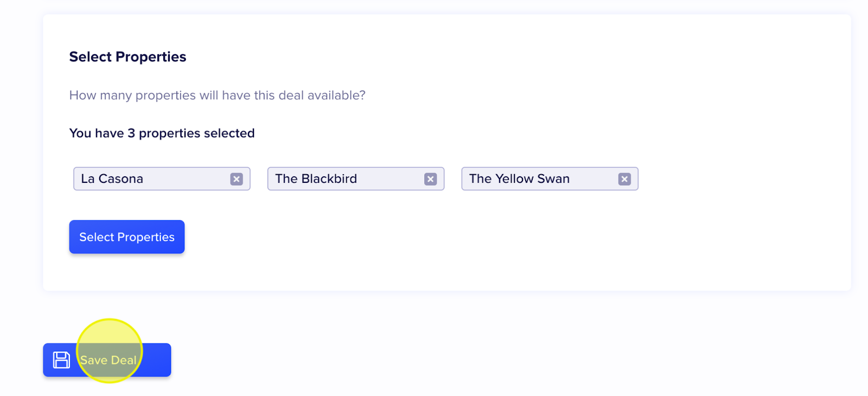Click the word 'Swan' in third tag
This screenshot has height=396, width=868.
(x=553, y=179)
